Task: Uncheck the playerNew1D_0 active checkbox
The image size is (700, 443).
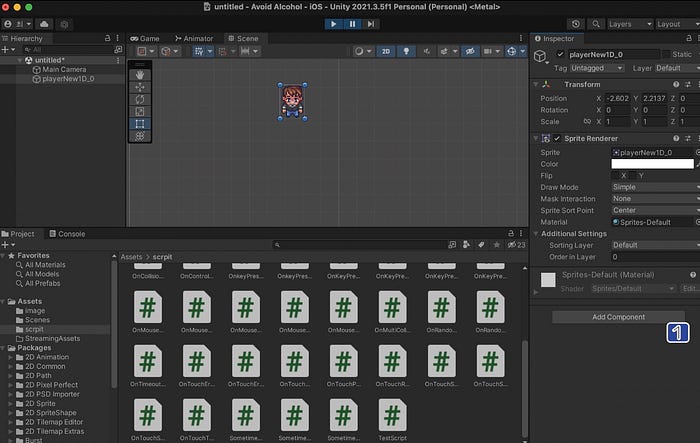Action: coord(560,54)
